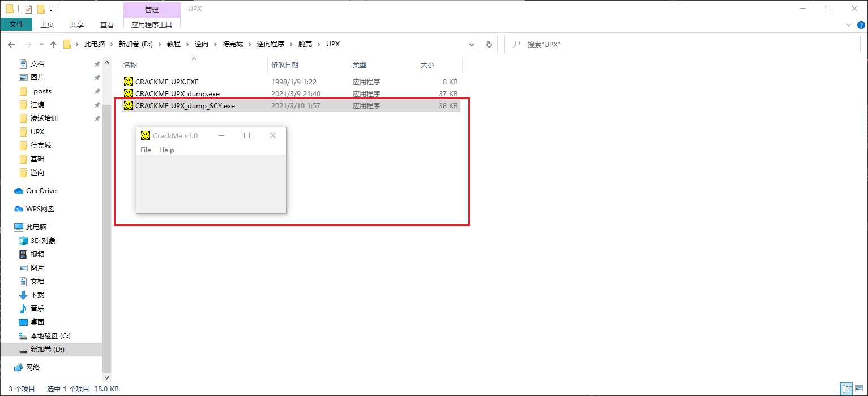The height and width of the screenshot is (396, 868).
Task: Open 3D 对象 folder in sidebar
Action: coord(43,241)
